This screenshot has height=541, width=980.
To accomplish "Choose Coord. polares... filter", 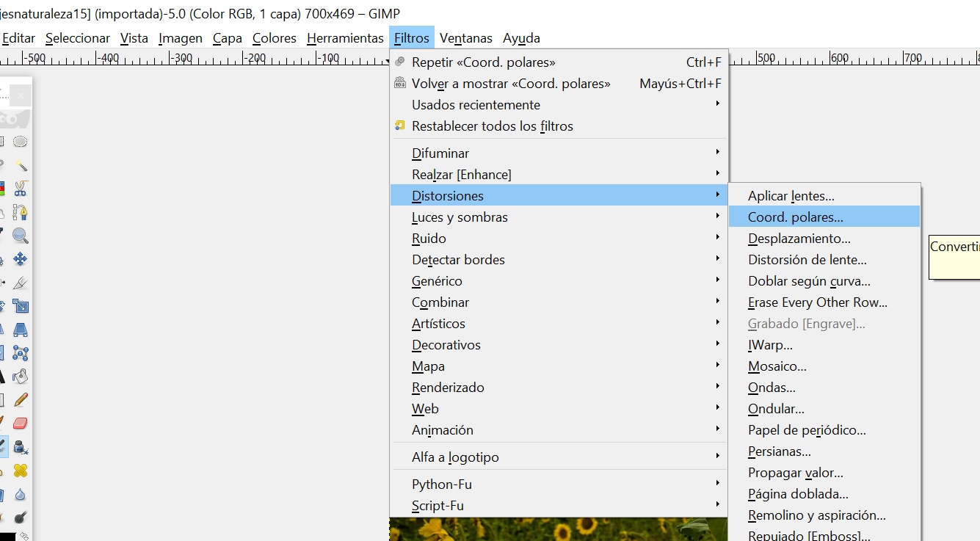I will point(824,217).
